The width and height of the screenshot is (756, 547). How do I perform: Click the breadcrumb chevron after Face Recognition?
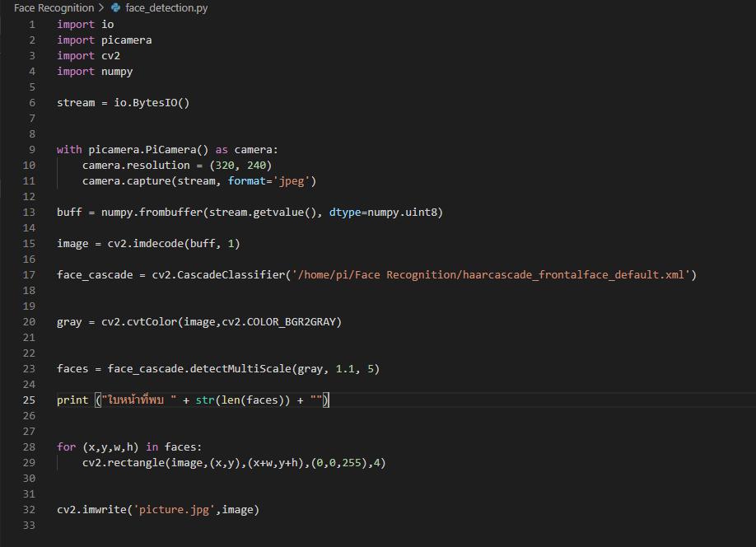click(101, 7)
